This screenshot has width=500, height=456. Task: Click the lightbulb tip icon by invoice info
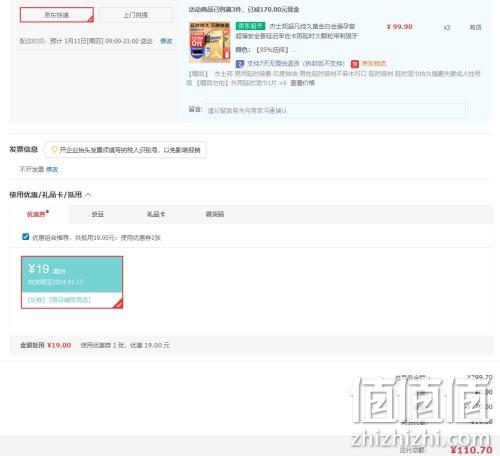[x=54, y=150]
